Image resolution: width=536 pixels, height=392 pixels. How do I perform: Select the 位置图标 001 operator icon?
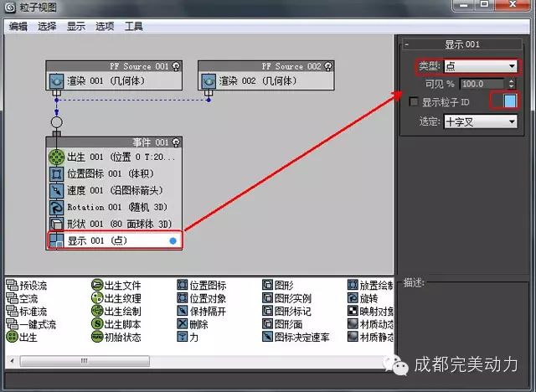click(56, 174)
